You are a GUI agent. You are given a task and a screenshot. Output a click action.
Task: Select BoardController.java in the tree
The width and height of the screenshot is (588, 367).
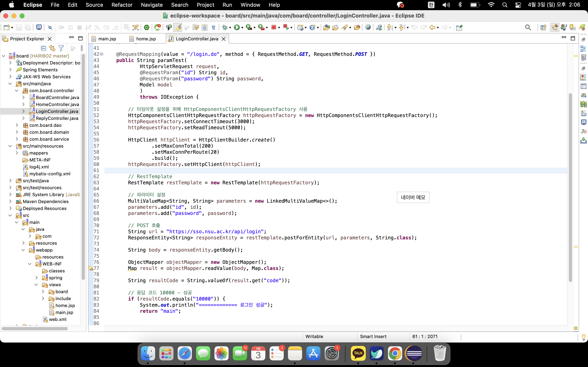click(57, 98)
